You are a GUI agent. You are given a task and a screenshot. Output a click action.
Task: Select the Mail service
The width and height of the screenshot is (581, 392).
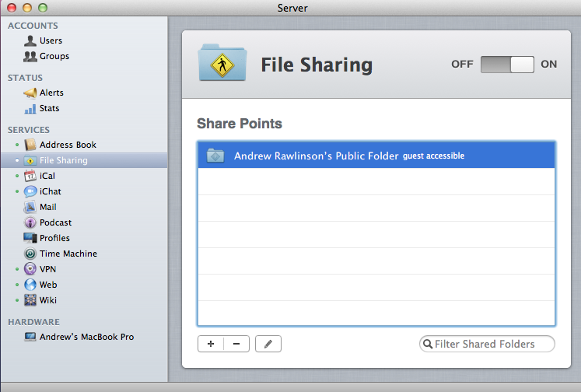point(47,207)
